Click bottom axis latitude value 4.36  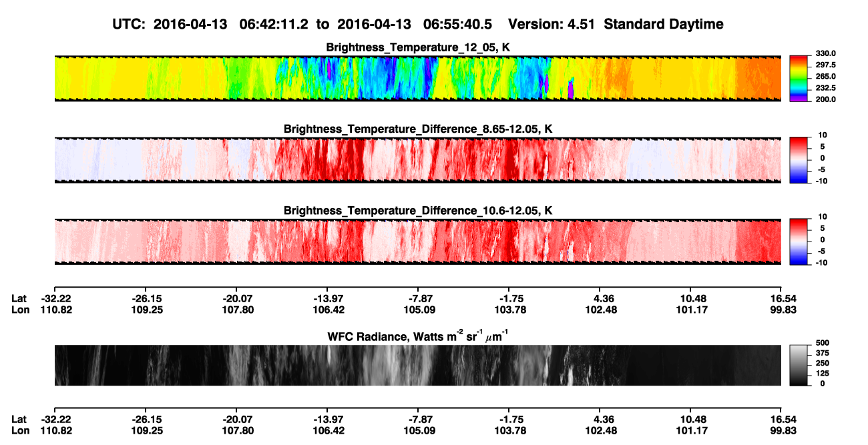pyautogui.click(x=601, y=419)
